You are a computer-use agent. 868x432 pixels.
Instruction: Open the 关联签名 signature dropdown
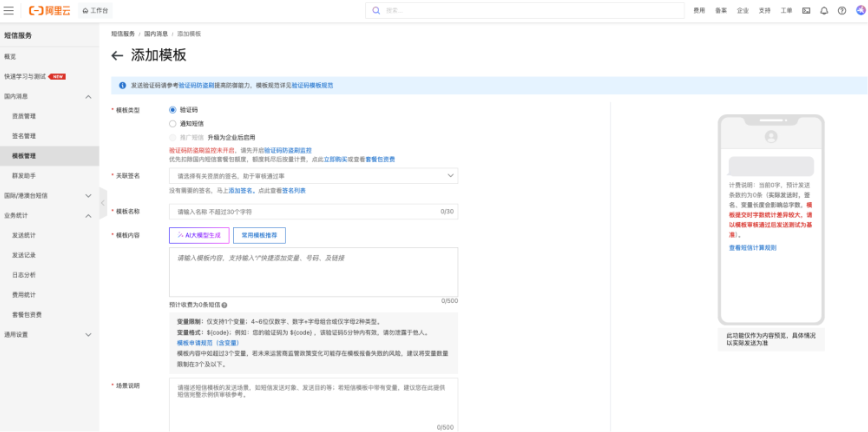click(313, 176)
